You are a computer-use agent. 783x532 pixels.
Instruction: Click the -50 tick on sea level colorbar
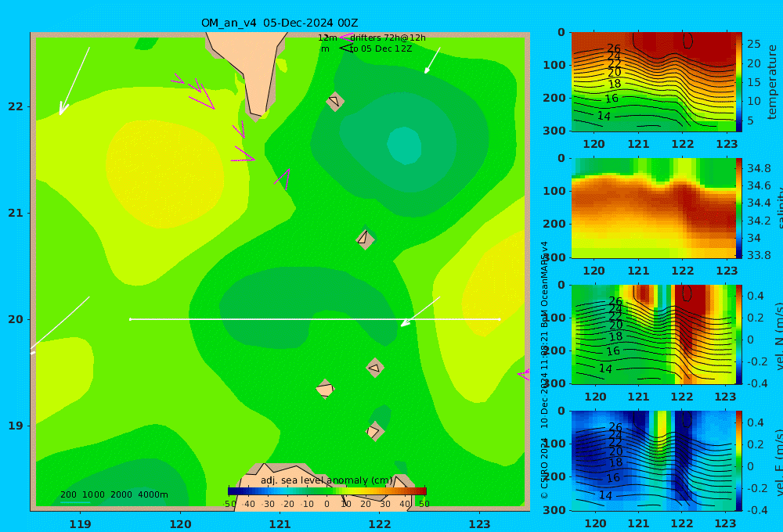[229, 504]
